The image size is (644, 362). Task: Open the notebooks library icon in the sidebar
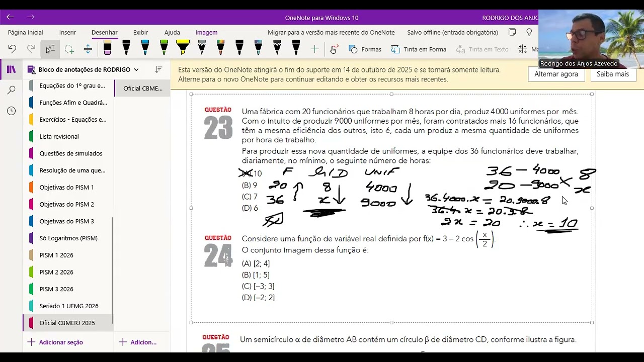click(11, 69)
